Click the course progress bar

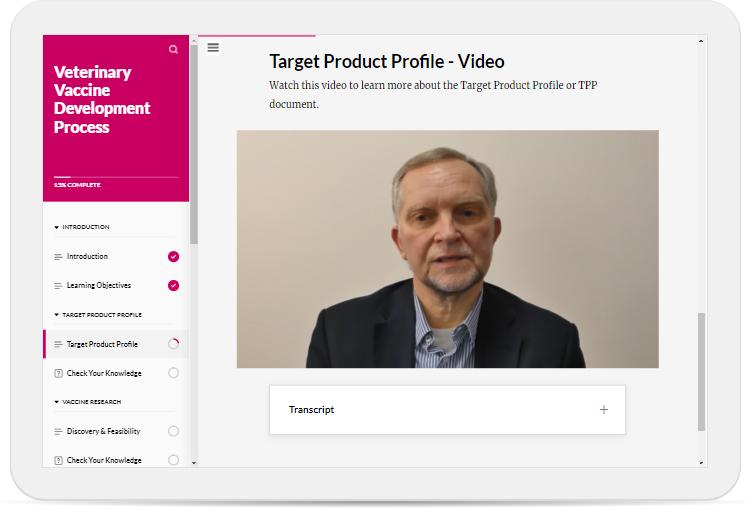(x=115, y=177)
